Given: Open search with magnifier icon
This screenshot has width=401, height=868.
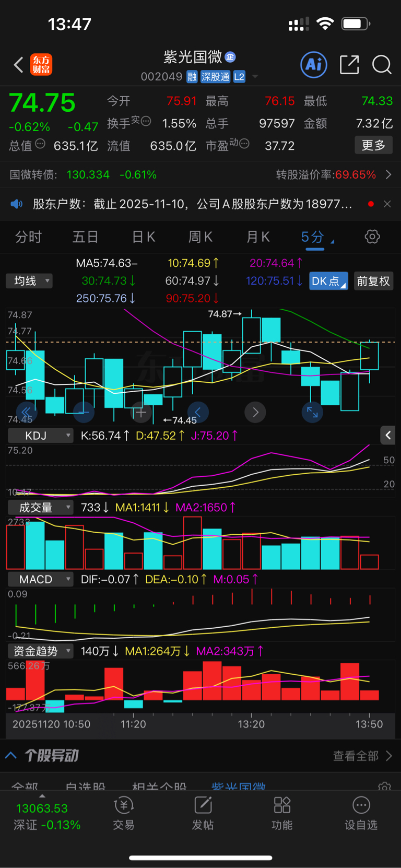Looking at the screenshot, I should coord(382,65).
